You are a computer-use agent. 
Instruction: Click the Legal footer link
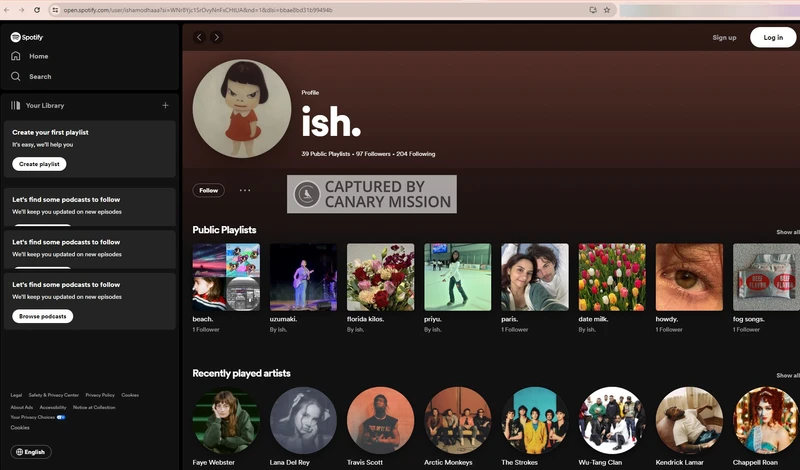click(x=16, y=395)
